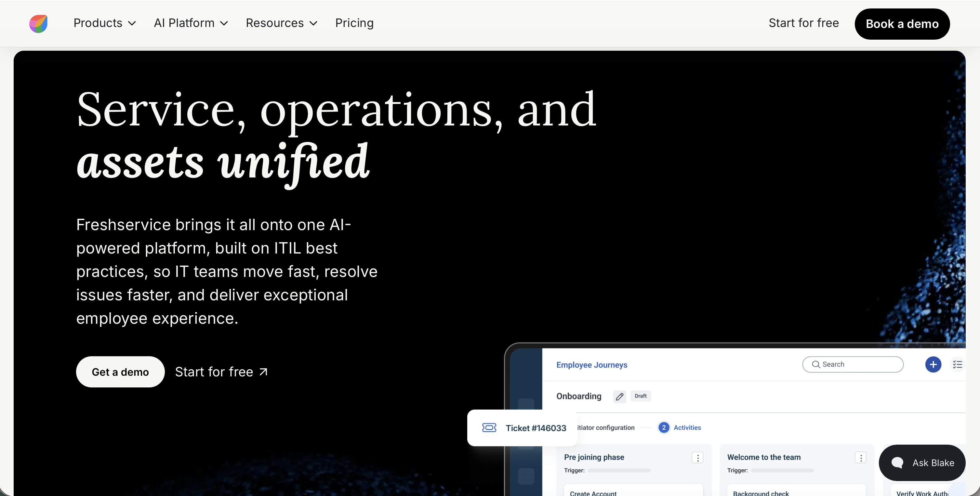Click the step 2 circle beside Activities

664,427
